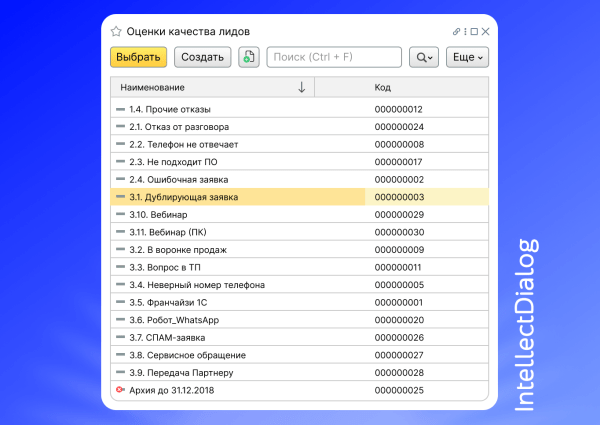The width and height of the screenshot is (600, 425).
Task: Expand the Еще menu
Action: (467, 58)
